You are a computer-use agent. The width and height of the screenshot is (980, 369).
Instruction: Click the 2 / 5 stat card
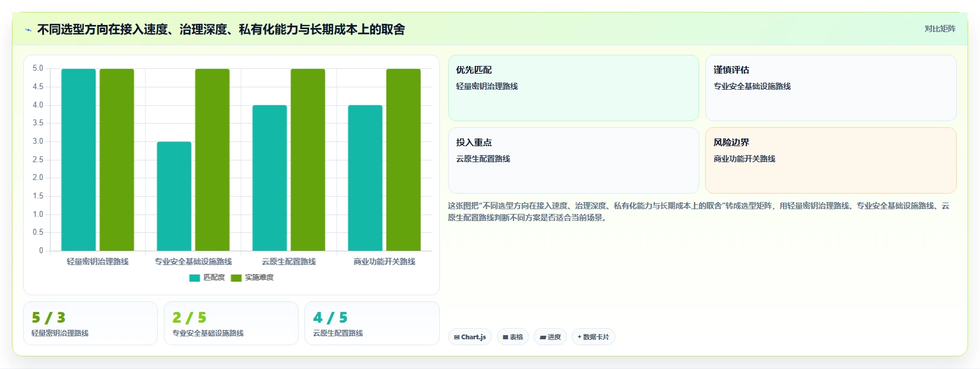(x=231, y=323)
